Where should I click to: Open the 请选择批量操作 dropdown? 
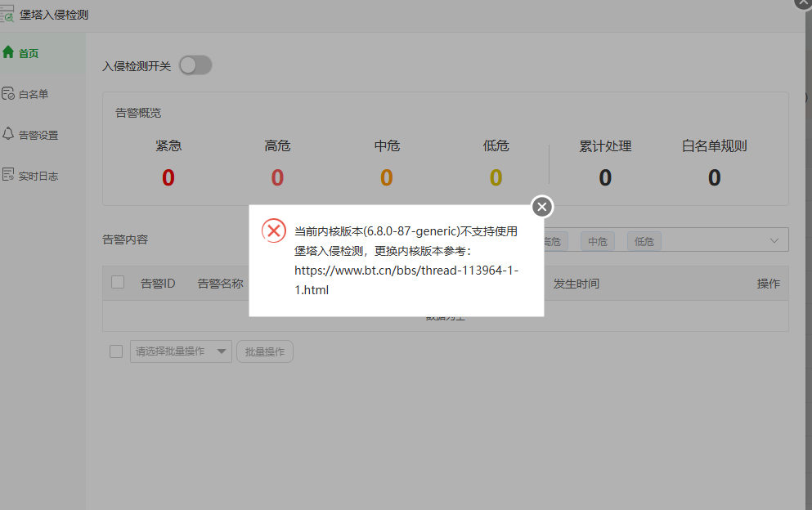click(x=181, y=351)
